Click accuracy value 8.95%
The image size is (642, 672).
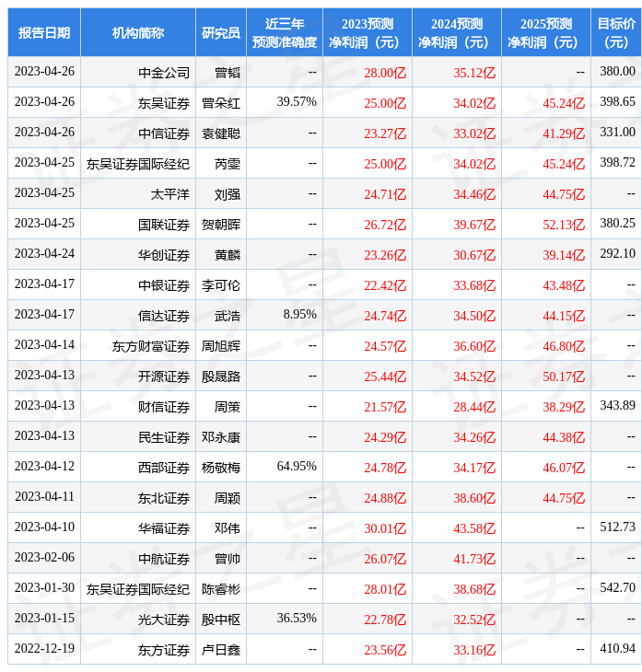click(x=299, y=315)
